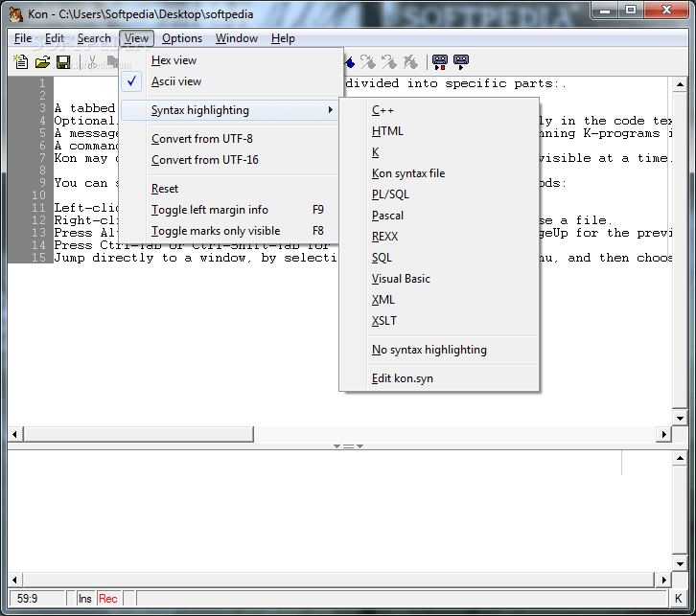Screen dimensions: 696x616
Task: Choose No syntax highlighting
Action: (439, 350)
